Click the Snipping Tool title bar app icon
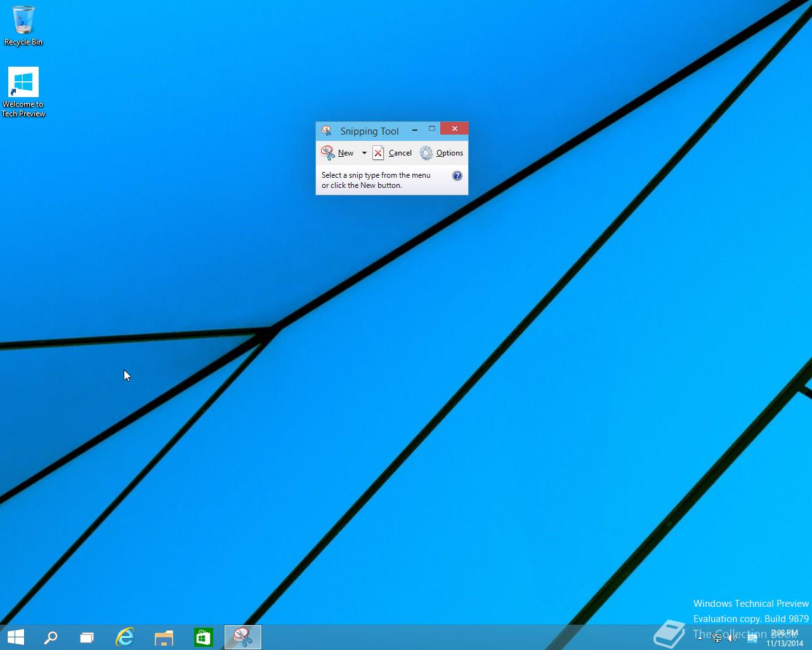Image resolution: width=812 pixels, height=650 pixels. [x=327, y=131]
